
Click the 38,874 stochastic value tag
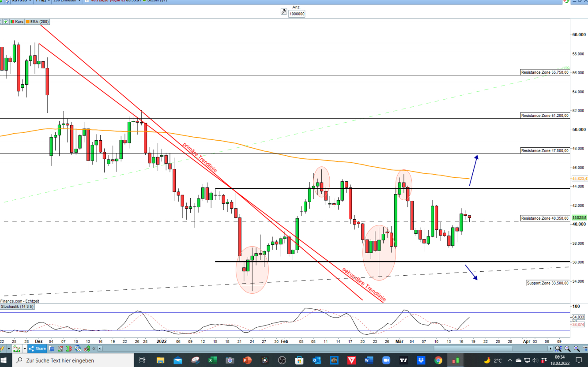tap(578, 325)
